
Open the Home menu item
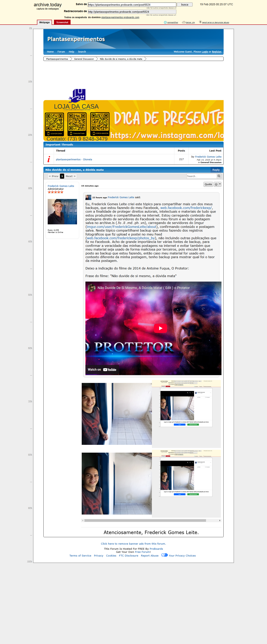[50, 52]
